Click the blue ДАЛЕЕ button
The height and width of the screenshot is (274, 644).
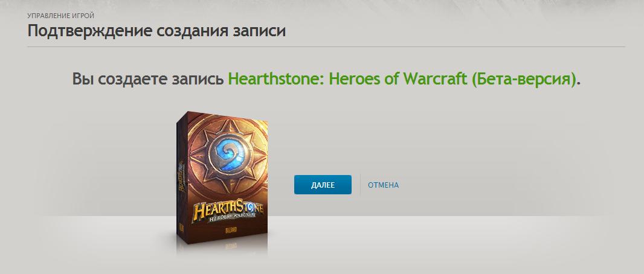click(323, 185)
